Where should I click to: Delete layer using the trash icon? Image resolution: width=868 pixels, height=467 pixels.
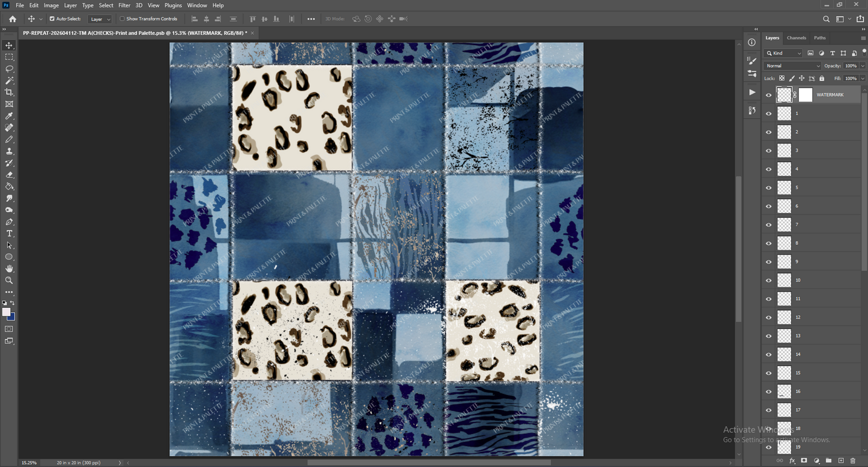click(x=853, y=460)
